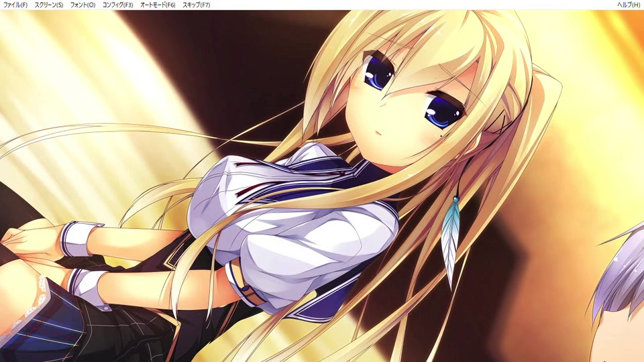The image size is (644, 362).
Task: Open the フォント(O) menu
Action: pyautogui.click(x=83, y=5)
